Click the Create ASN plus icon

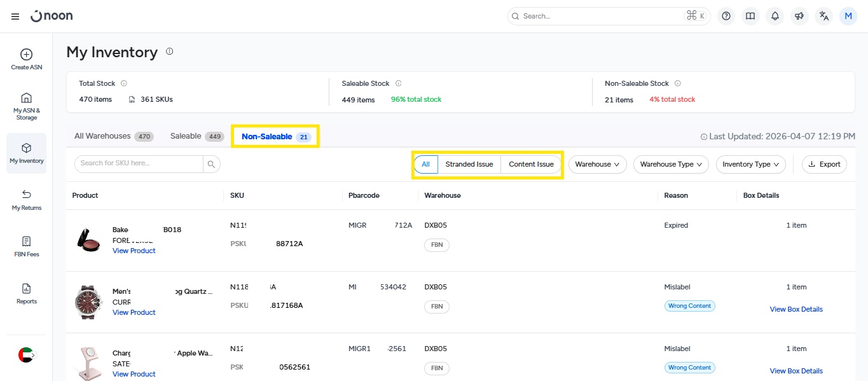(27, 55)
